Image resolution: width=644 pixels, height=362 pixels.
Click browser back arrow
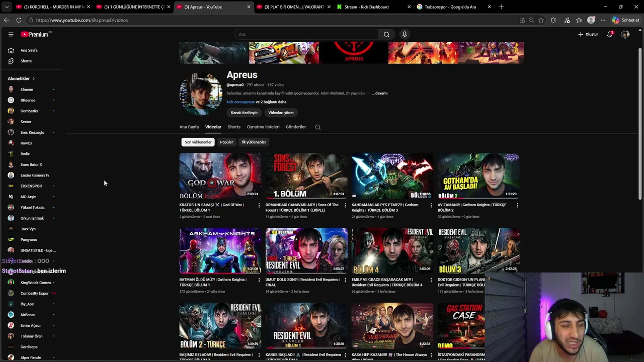pos(7,20)
